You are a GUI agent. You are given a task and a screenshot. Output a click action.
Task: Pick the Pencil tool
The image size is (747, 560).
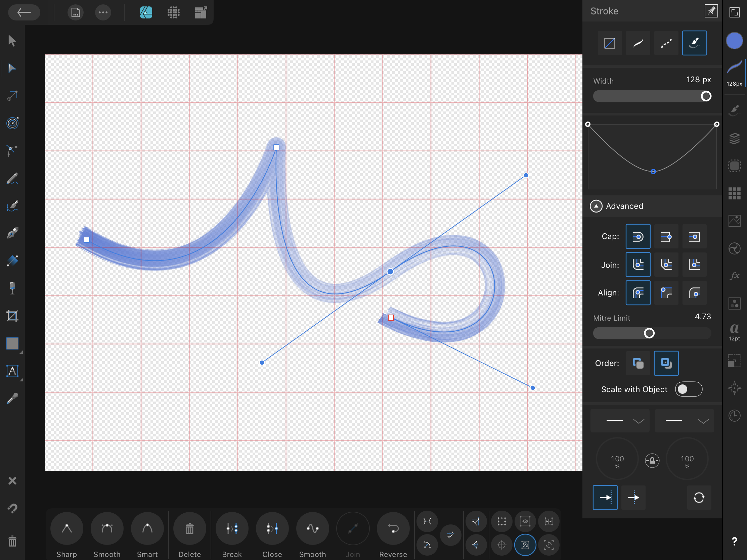pyautogui.click(x=12, y=178)
